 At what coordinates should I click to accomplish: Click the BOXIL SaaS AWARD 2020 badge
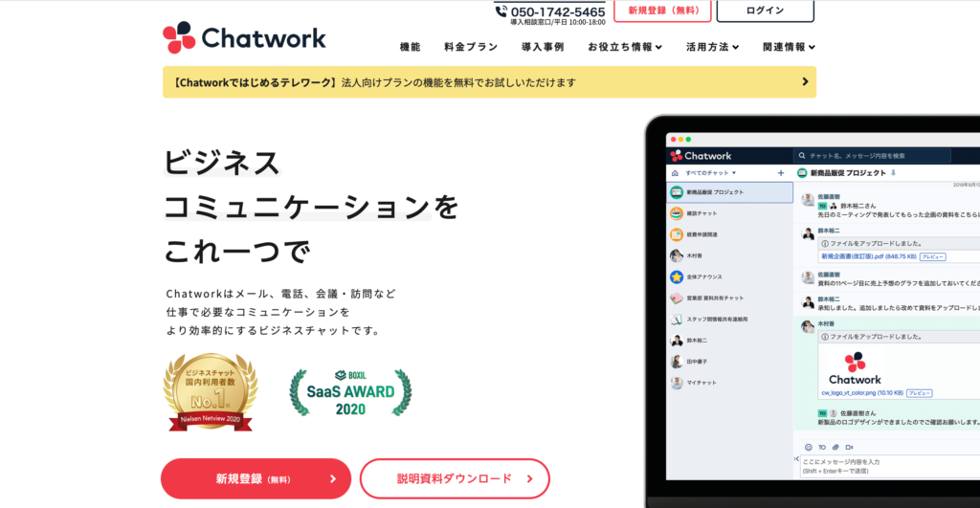click(350, 392)
